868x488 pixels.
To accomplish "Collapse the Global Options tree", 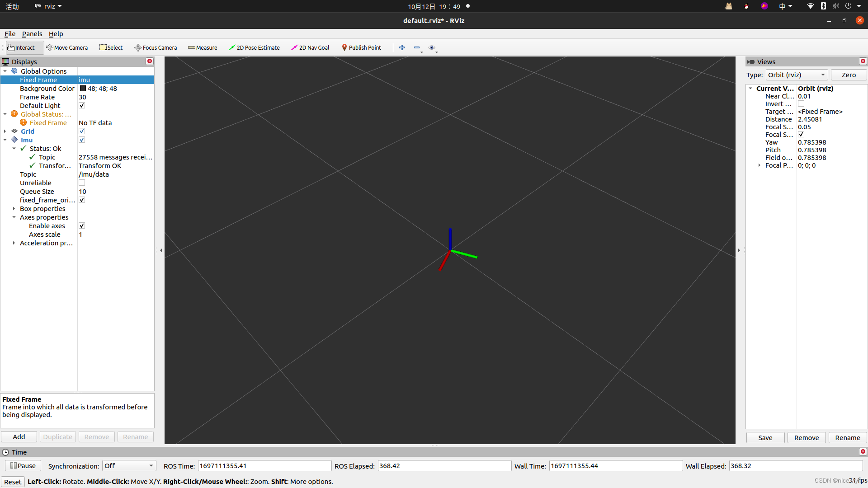I will coord(5,71).
